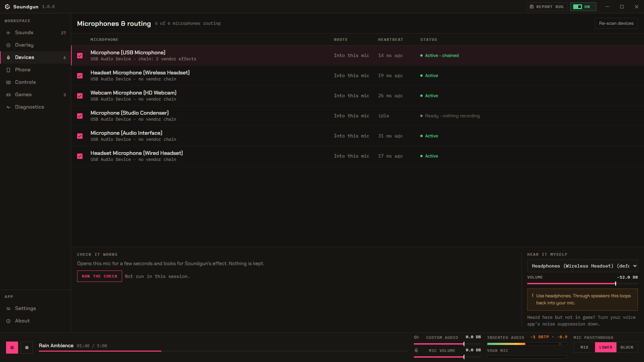
Task: Click the Report Bug bug icon
Action: [532, 7]
